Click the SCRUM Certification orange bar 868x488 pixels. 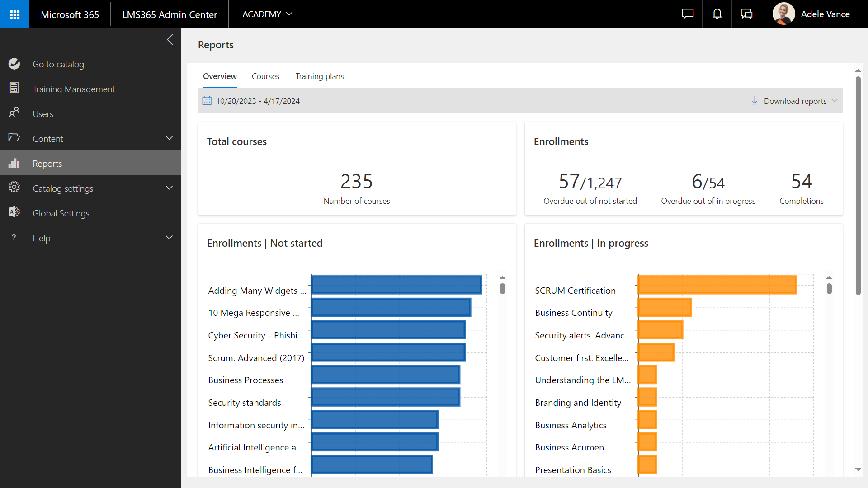click(x=717, y=285)
